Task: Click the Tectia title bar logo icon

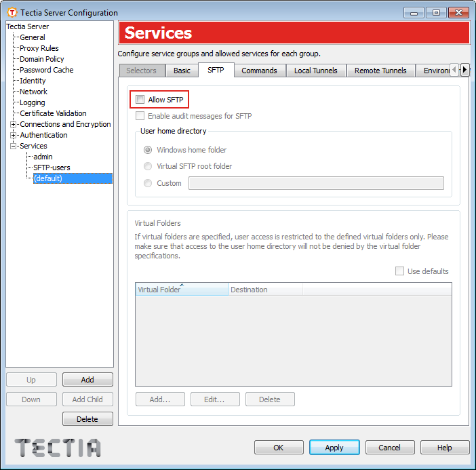Action: [12, 12]
